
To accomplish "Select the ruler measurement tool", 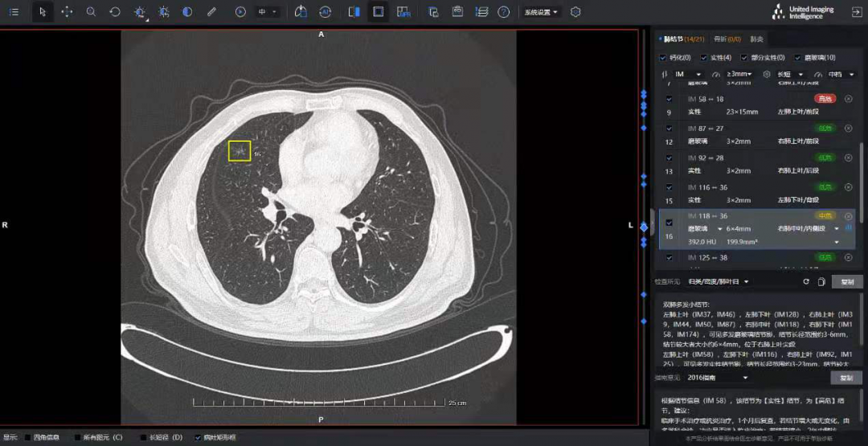I will tap(211, 11).
